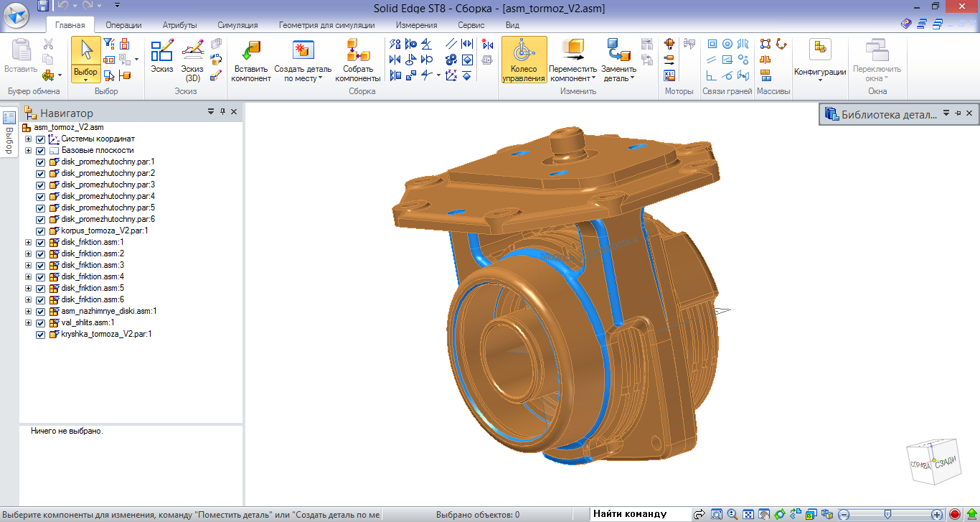Uncheck kryshka_tormoza_V2.par:1 checkbox
The height and width of the screenshot is (522, 980).
point(41,335)
